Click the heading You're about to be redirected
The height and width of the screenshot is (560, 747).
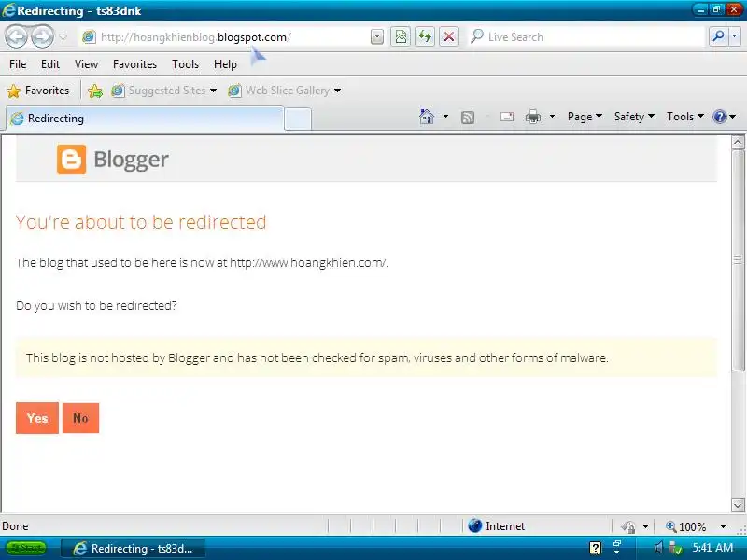pyautogui.click(x=141, y=222)
